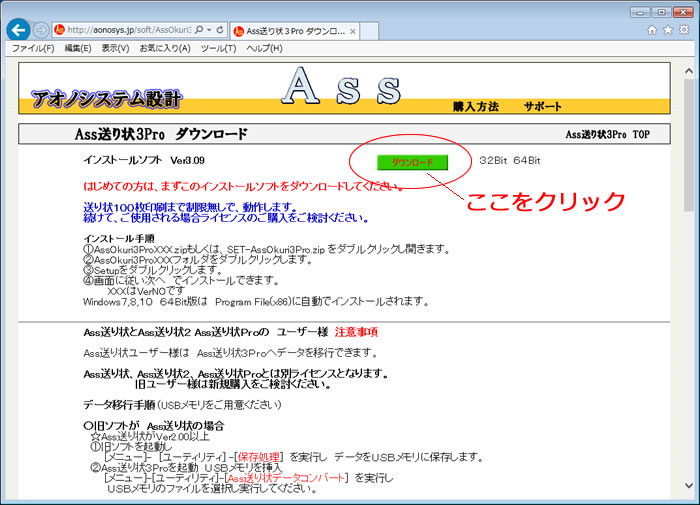This screenshot has width=700, height=505.
Task: Follow the サポート link
Action: pyautogui.click(x=542, y=106)
